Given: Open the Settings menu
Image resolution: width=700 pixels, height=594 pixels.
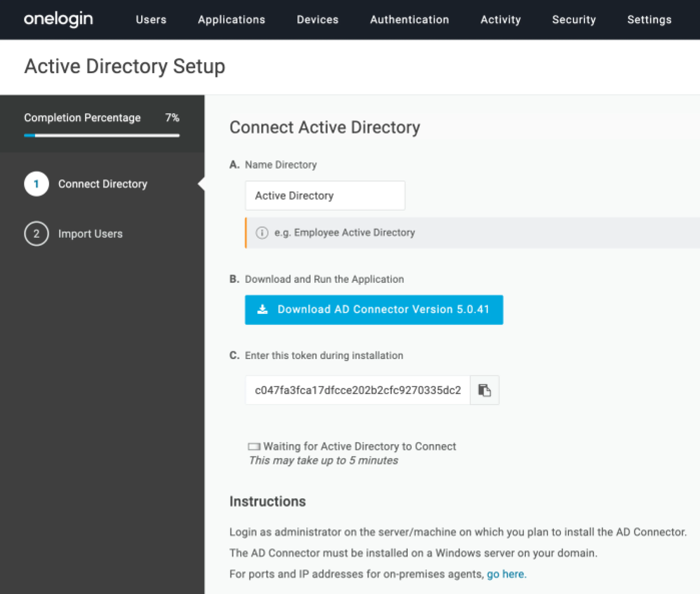Looking at the screenshot, I should 649,19.
